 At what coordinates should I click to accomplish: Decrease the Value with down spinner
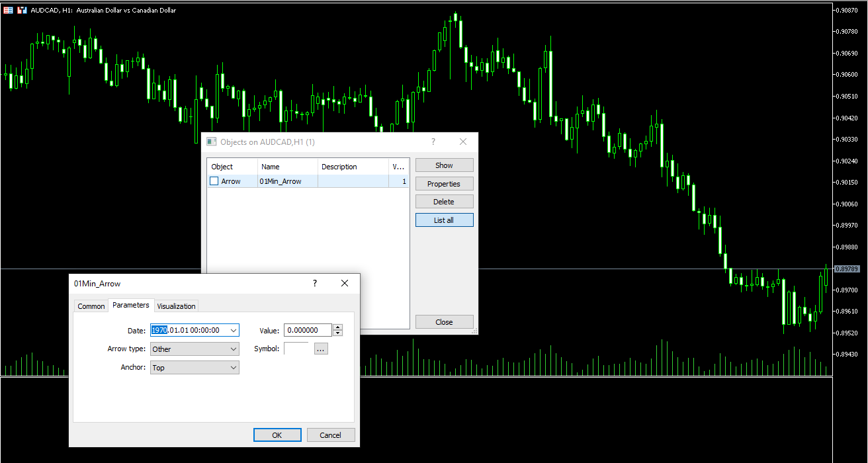click(337, 333)
